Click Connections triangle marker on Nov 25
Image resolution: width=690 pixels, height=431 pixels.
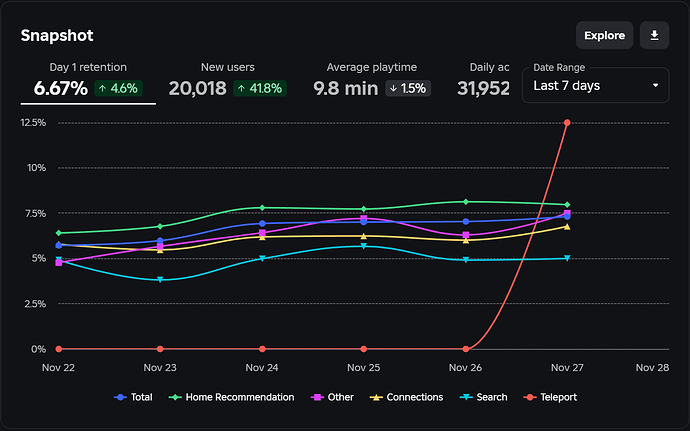tap(363, 236)
